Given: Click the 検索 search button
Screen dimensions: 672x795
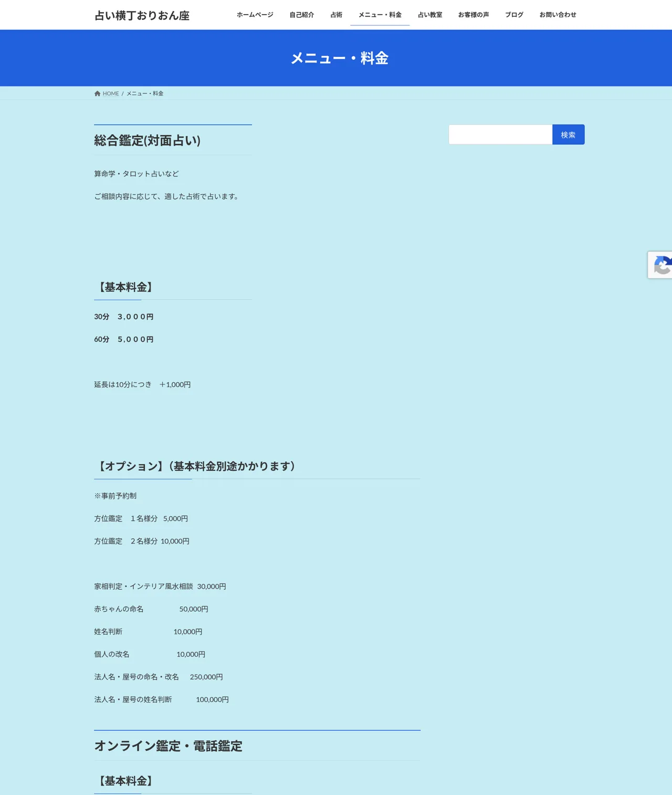Looking at the screenshot, I should click(568, 134).
